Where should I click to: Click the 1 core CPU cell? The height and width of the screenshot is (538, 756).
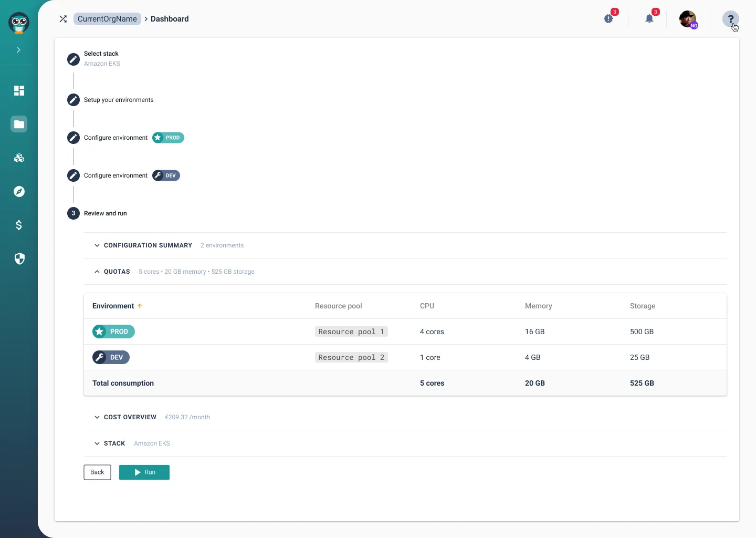pos(430,357)
